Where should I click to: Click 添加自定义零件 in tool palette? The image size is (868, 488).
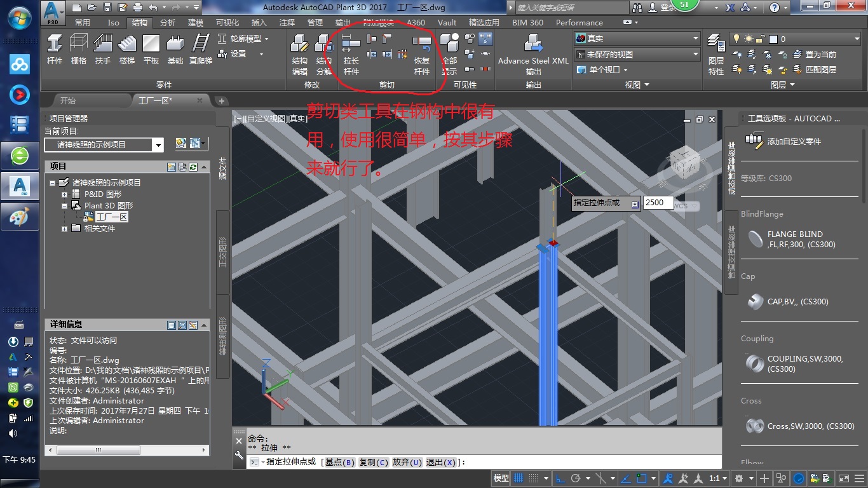794,141
